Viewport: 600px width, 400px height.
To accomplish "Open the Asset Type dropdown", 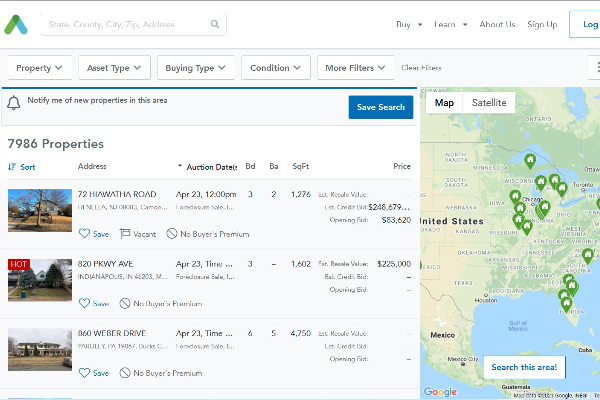I will 114,68.
